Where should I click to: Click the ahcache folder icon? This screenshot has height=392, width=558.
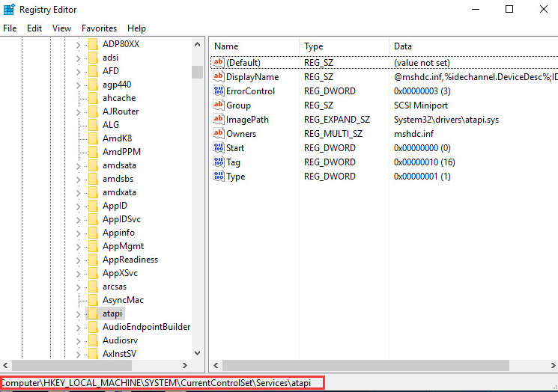point(93,98)
